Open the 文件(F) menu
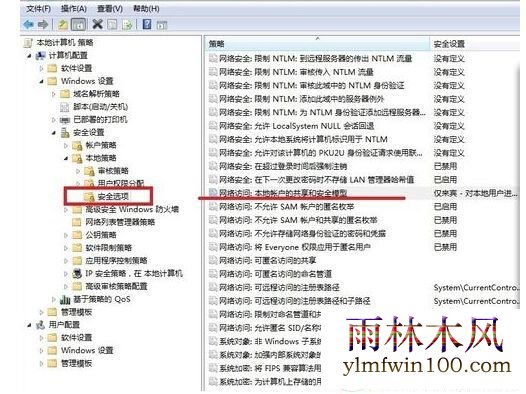Image resolution: width=526 pixels, height=394 pixels. [39, 8]
